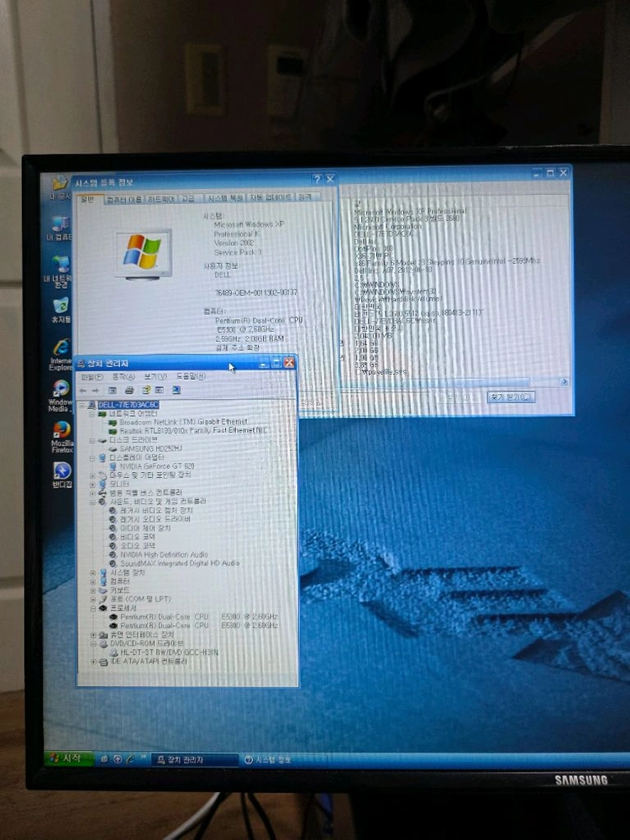The height and width of the screenshot is (840, 630).
Task: Click the help/properties icon with yellow question mark
Action: pos(145,390)
